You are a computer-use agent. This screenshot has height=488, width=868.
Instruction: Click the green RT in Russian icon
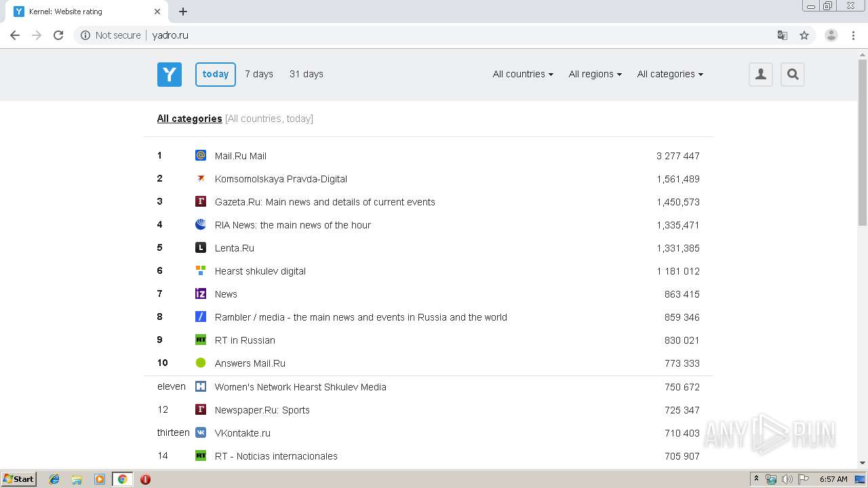click(201, 340)
